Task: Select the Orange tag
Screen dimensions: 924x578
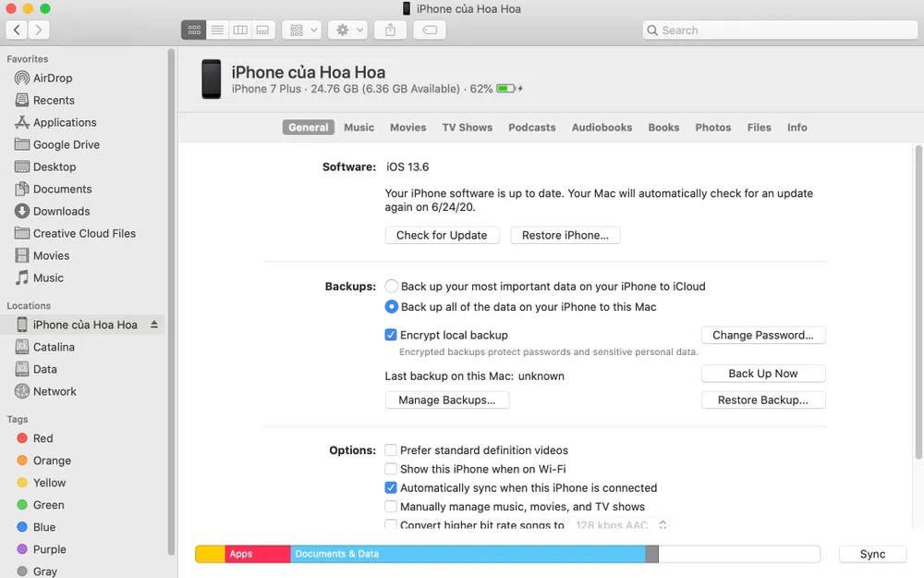Action: click(x=44, y=461)
